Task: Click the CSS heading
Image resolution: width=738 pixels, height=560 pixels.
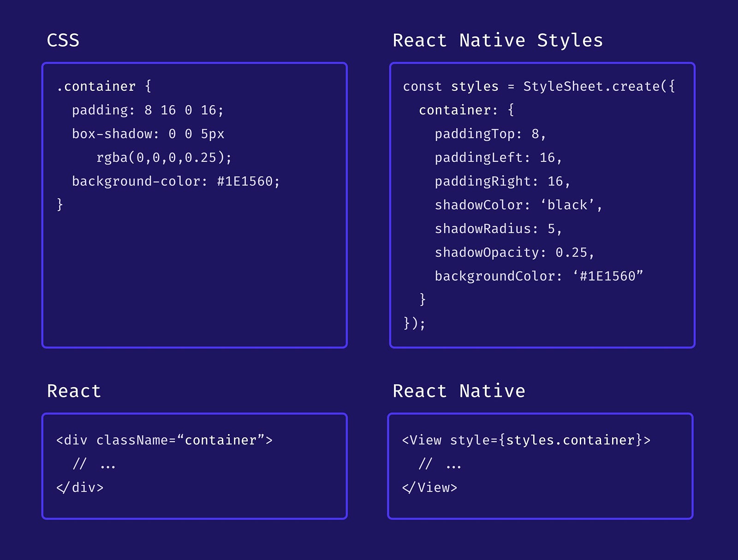Action: (x=63, y=41)
